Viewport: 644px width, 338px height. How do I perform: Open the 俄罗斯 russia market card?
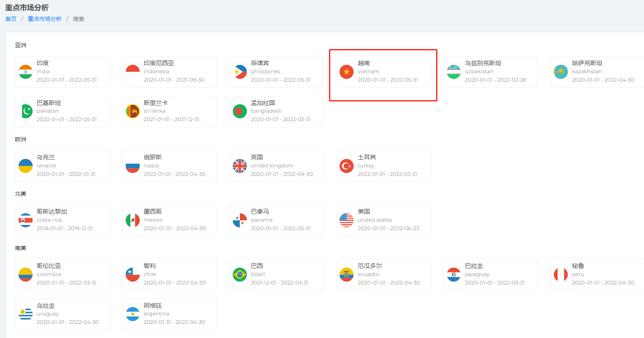click(x=169, y=166)
